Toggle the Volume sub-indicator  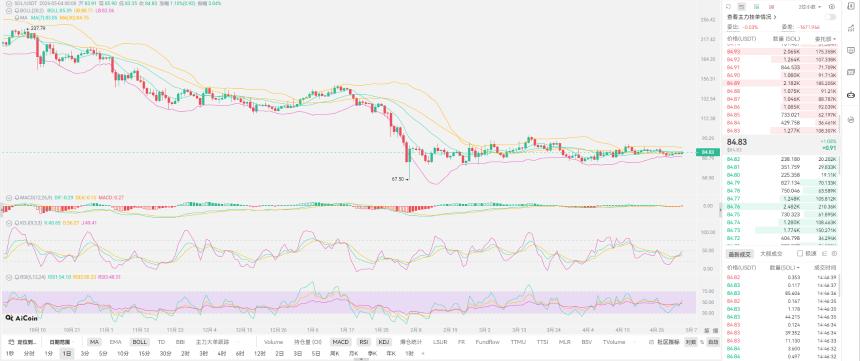tap(273, 342)
